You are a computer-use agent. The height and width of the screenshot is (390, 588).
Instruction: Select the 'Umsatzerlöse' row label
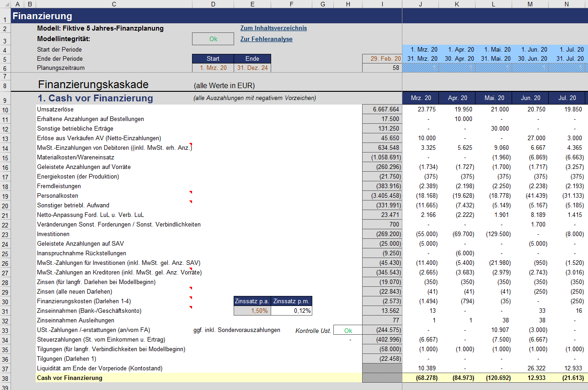tap(55, 110)
